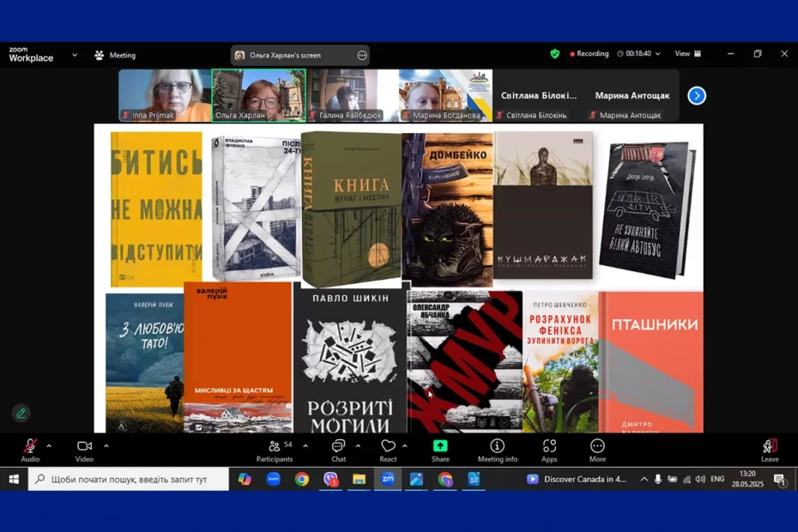Click the 'Пташники' book cover
The width and height of the screenshot is (798, 532).
point(651,362)
